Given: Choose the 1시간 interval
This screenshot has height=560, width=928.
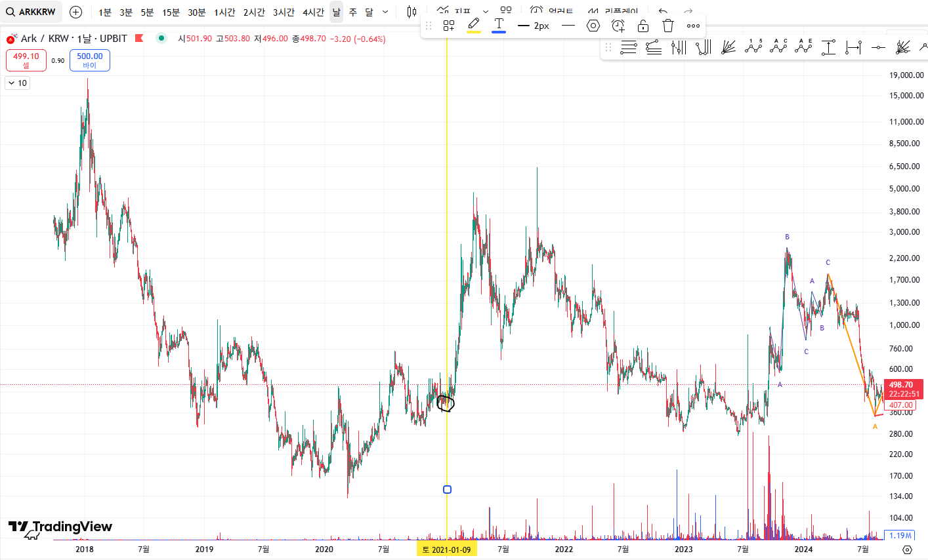Looking at the screenshot, I should pyautogui.click(x=224, y=12).
